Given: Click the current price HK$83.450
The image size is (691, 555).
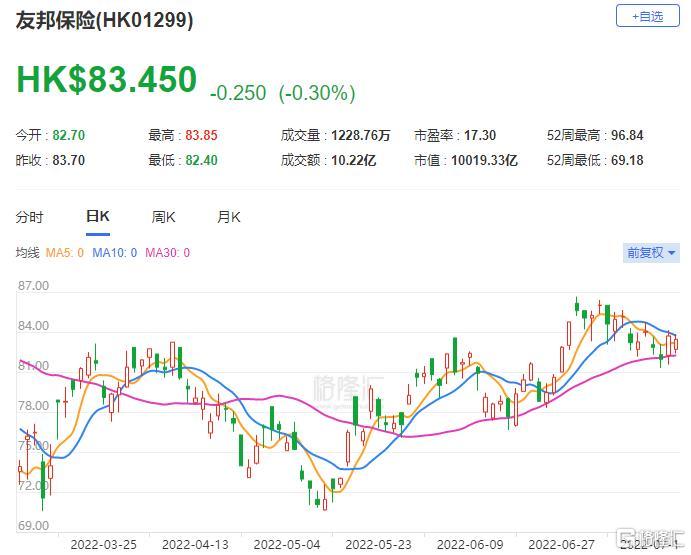Looking at the screenshot, I should pyautogui.click(x=107, y=79).
